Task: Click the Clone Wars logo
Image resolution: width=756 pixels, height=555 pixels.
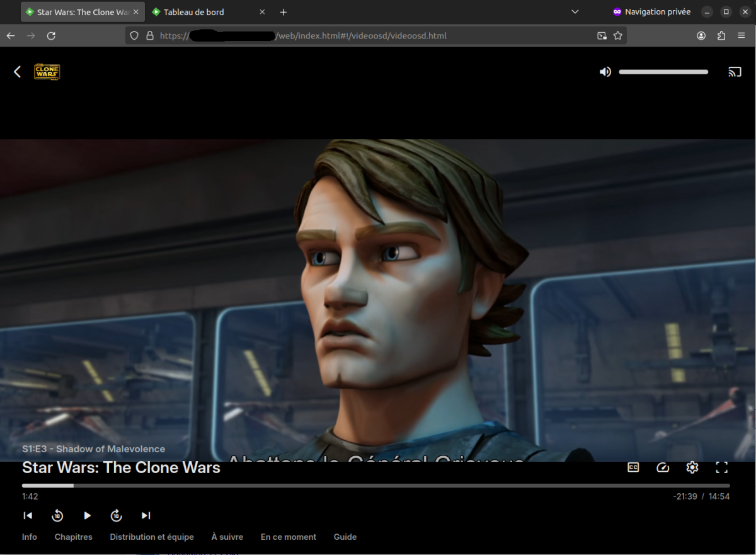Action: point(47,71)
